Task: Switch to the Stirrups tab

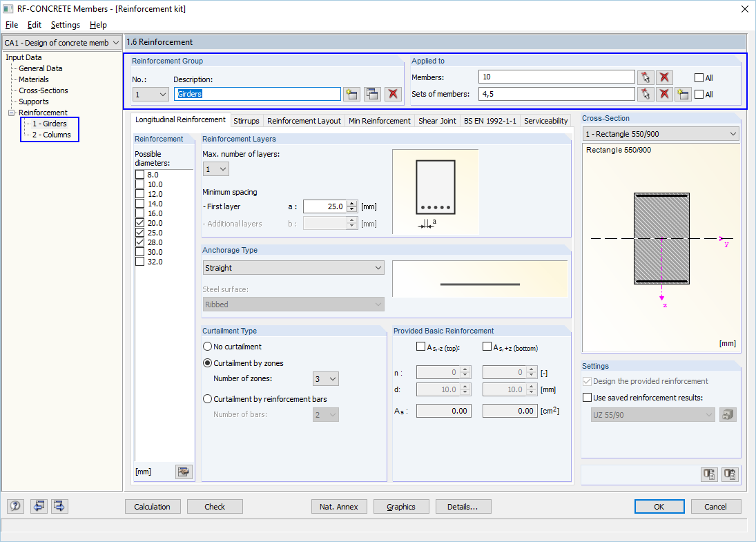Action: click(246, 120)
